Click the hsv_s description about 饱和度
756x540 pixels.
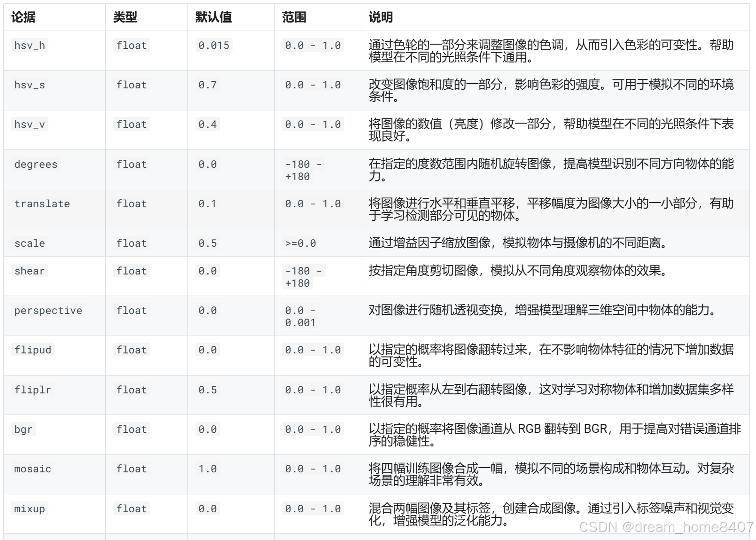(551, 90)
